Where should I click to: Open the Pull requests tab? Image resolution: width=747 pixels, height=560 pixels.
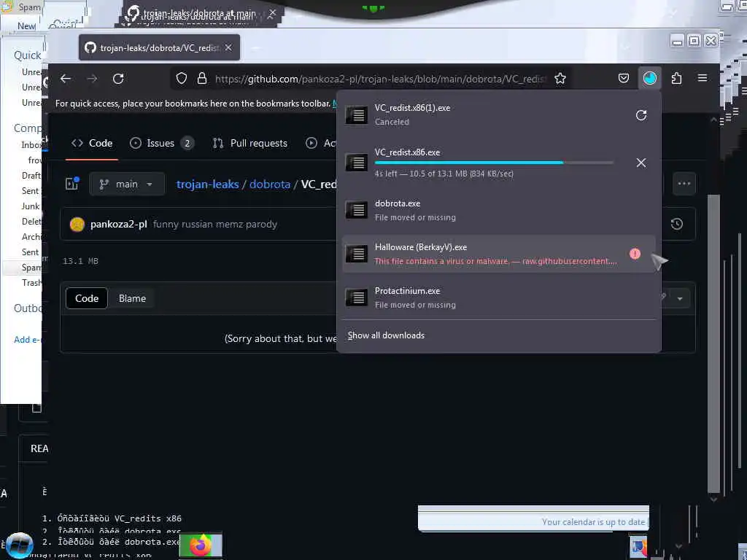click(250, 144)
